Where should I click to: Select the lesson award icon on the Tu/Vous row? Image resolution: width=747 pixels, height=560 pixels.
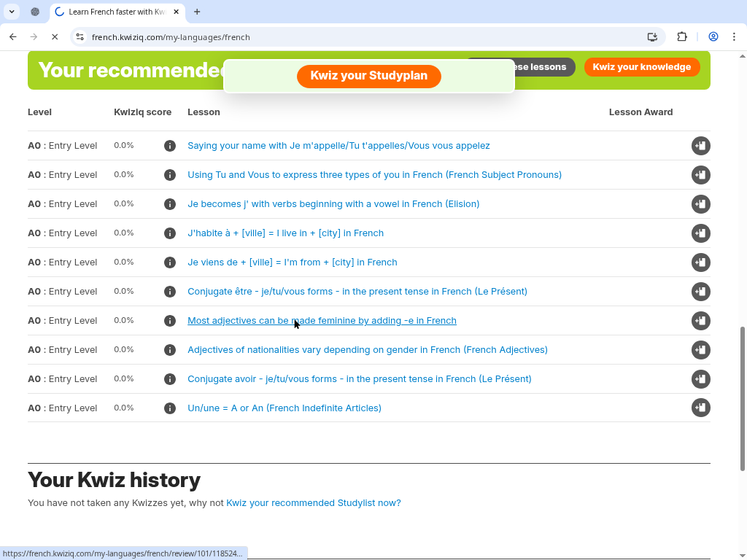(700, 175)
